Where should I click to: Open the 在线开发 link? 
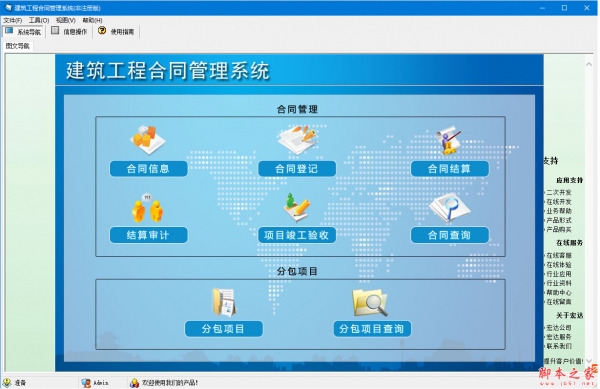pyautogui.click(x=558, y=202)
